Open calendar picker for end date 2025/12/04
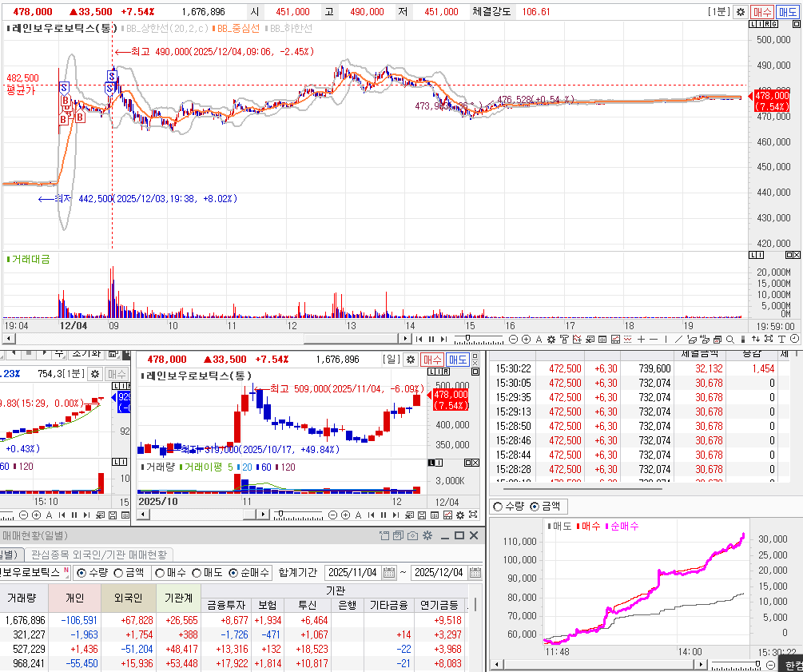 tap(475, 573)
